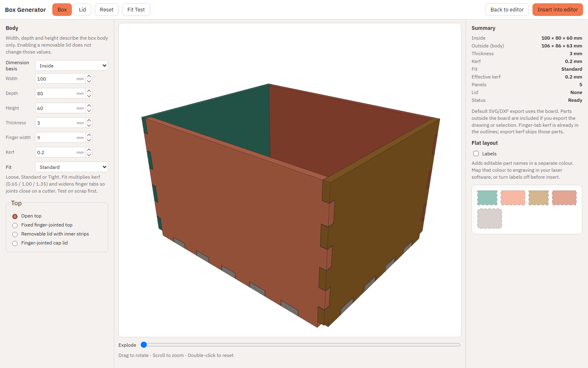This screenshot has width=588, height=368.
Task: Decrease Kerf with the down arrow
Action: pos(89,155)
